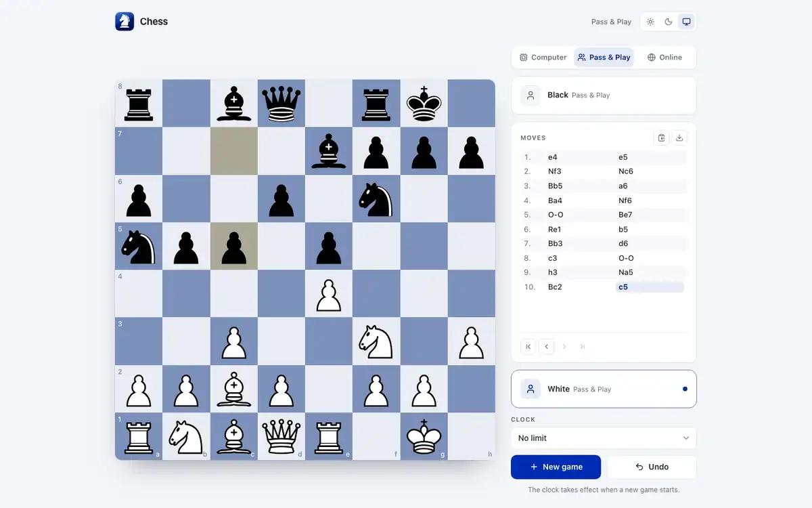Jump to the first move
The height and width of the screenshot is (508, 812).
pos(528,346)
